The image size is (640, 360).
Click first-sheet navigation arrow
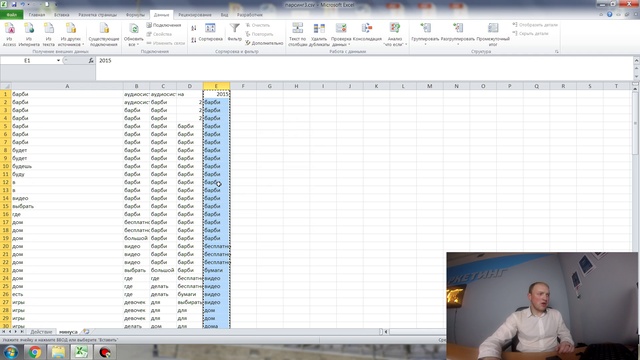click(x=4, y=332)
